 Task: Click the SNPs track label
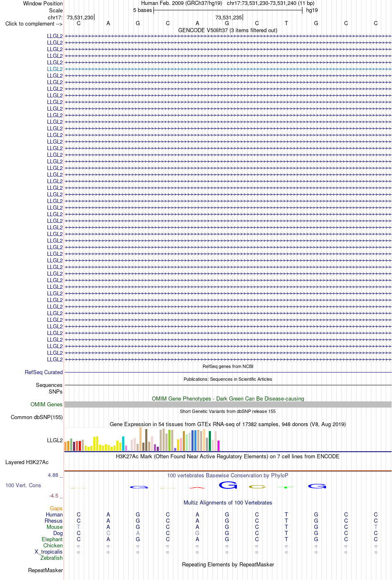pos(56,391)
